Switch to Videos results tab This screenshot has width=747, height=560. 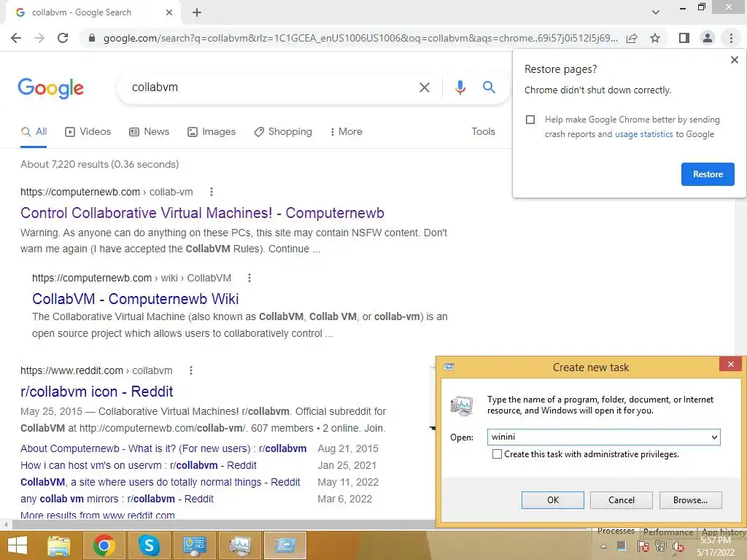pyautogui.click(x=88, y=132)
